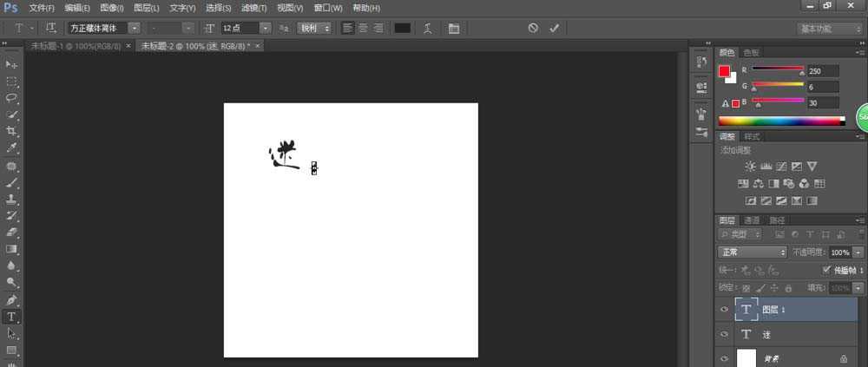The width and height of the screenshot is (868, 367).
Task: Cancel current text edit with the circle-slash icon
Action: pyautogui.click(x=533, y=28)
